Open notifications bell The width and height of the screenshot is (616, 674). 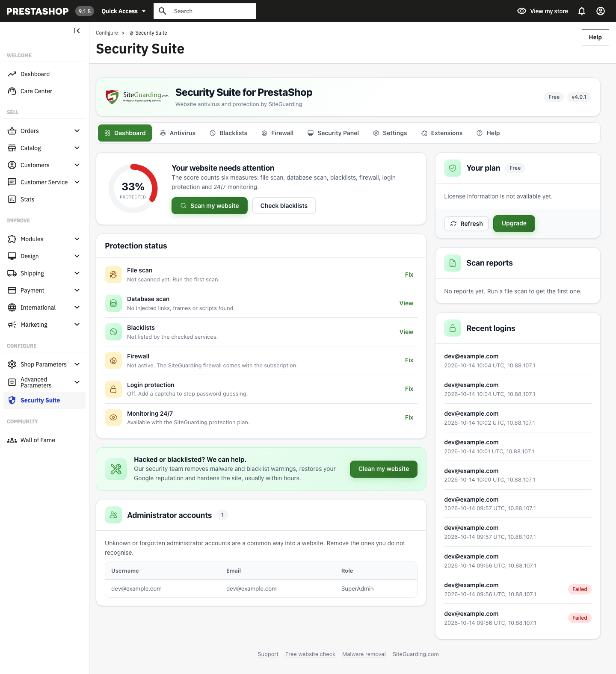(582, 11)
